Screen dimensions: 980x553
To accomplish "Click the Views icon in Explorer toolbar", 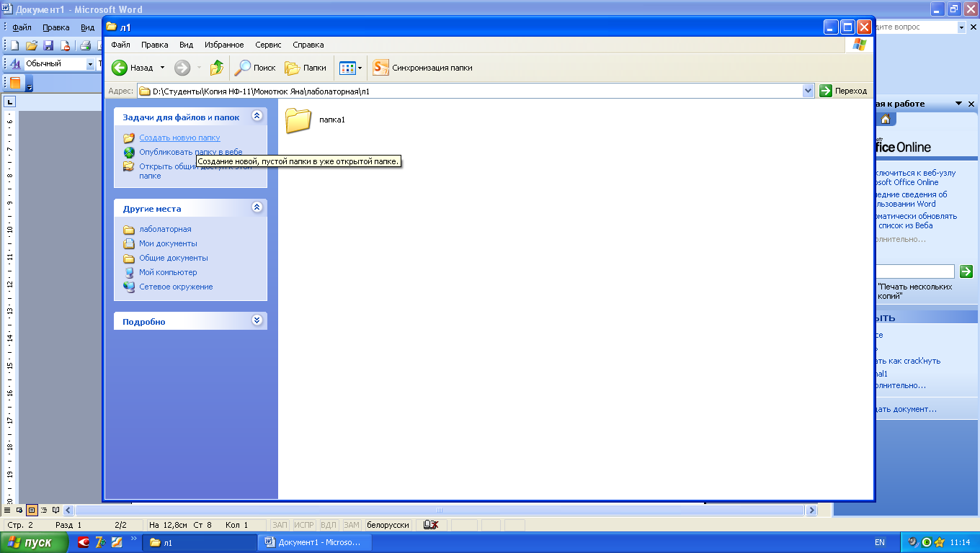I will [347, 68].
